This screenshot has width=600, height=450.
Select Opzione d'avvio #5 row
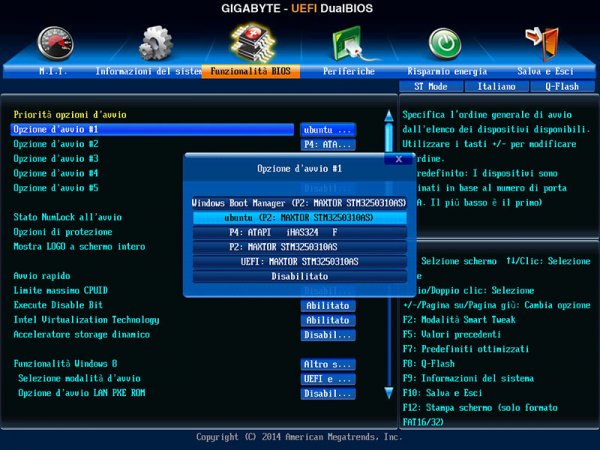point(56,188)
